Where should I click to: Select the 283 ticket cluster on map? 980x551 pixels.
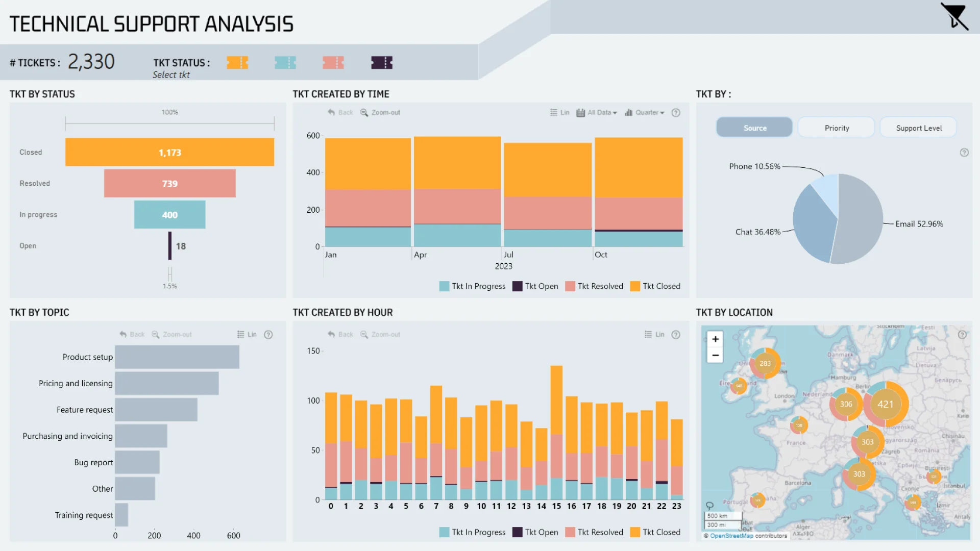tap(765, 363)
